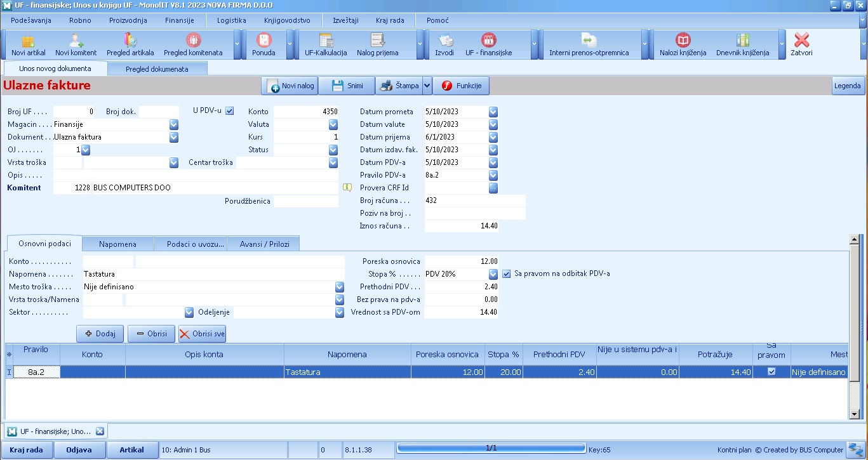Open the Robno menu
Image resolution: width=868 pixels, height=460 pixels.
[x=80, y=20]
